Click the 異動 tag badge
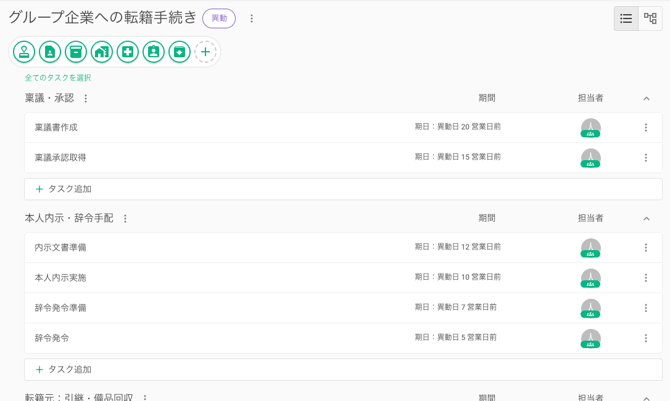 pos(219,19)
